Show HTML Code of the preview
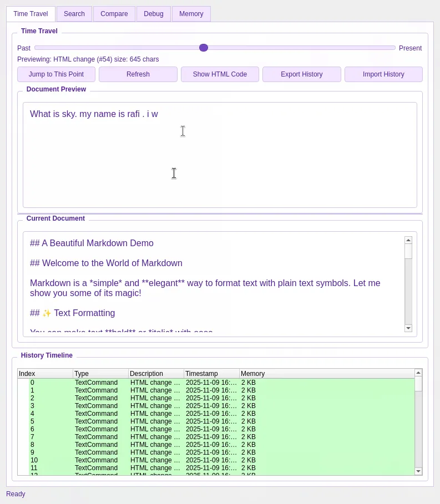This screenshot has height=504, width=440. (x=220, y=74)
